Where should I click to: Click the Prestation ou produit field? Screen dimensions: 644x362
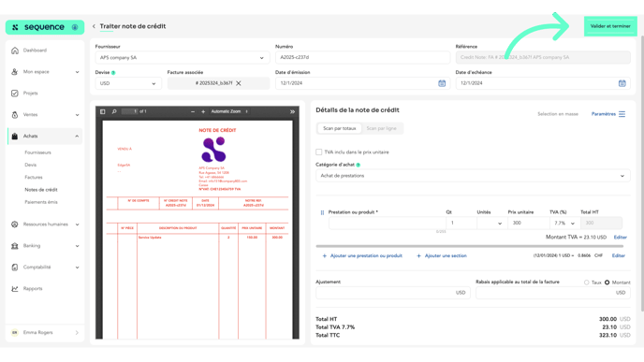coord(387,224)
